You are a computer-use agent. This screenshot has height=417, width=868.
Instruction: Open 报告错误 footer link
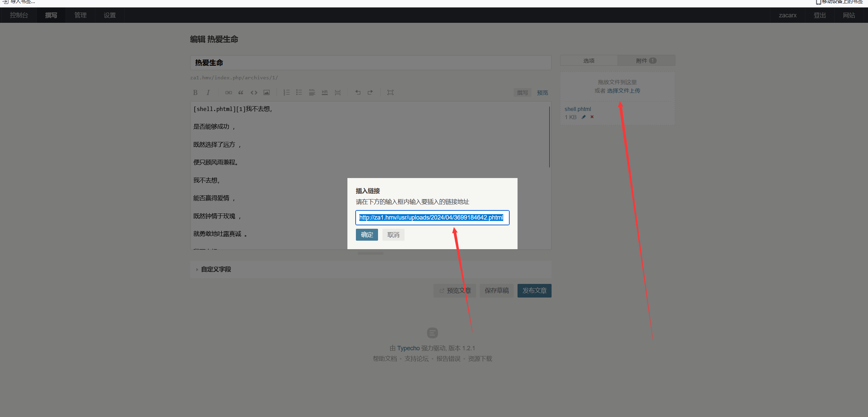[448, 359]
